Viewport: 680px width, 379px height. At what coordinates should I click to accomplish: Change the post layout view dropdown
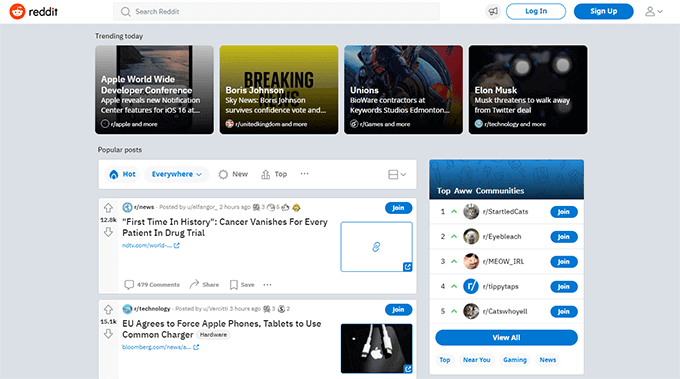397,174
